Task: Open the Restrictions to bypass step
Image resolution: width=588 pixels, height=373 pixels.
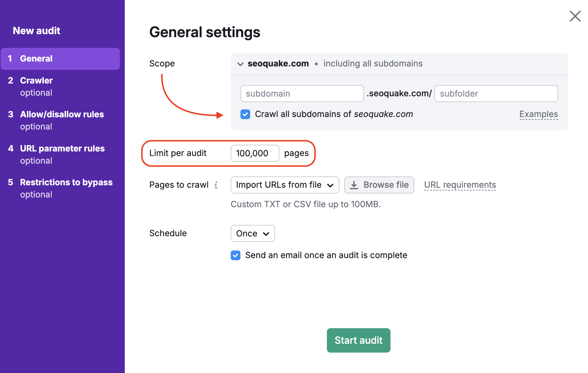Action: point(66,182)
